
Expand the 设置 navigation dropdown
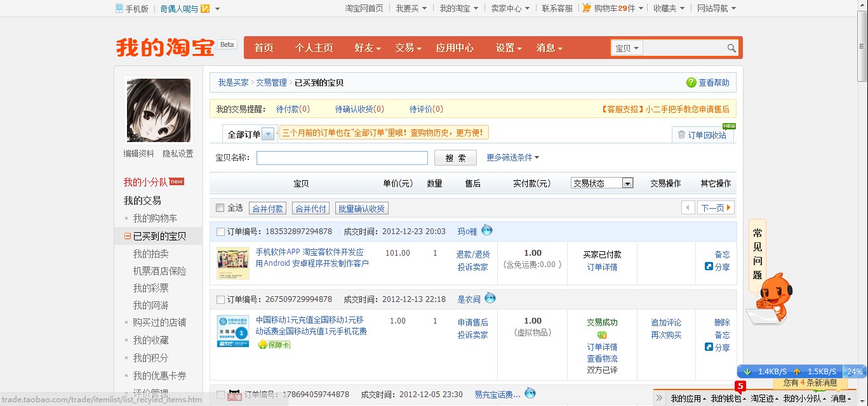pyautogui.click(x=509, y=48)
